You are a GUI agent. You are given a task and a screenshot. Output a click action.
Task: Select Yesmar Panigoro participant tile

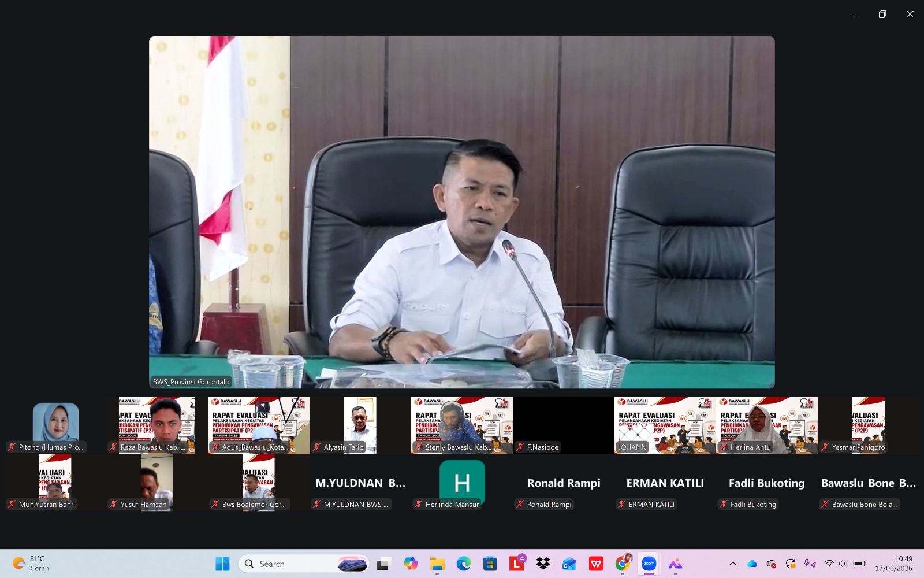(869, 425)
